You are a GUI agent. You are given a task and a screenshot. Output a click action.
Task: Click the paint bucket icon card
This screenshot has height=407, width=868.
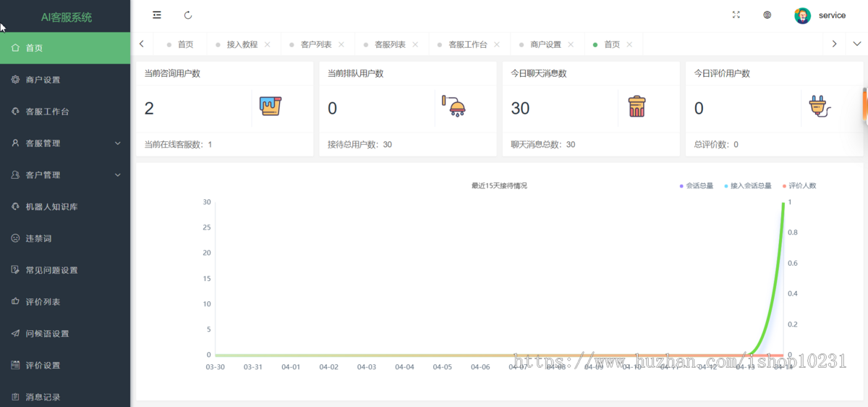(x=271, y=107)
